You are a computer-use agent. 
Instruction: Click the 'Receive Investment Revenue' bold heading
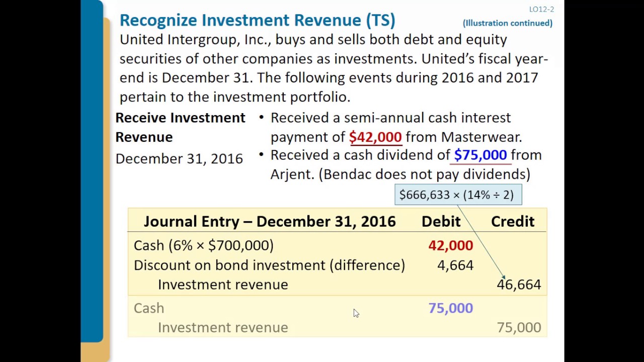[x=180, y=127]
